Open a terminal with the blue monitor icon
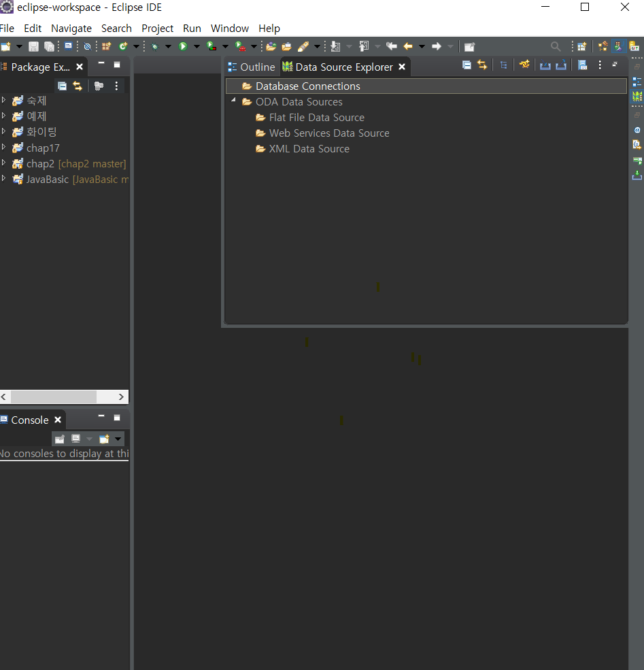This screenshot has height=670, width=644. tap(68, 46)
